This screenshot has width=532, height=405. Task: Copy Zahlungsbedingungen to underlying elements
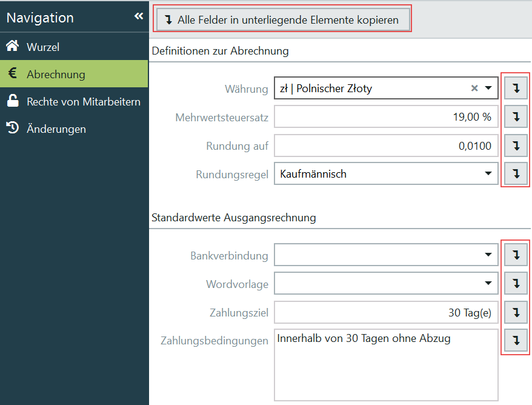point(516,341)
